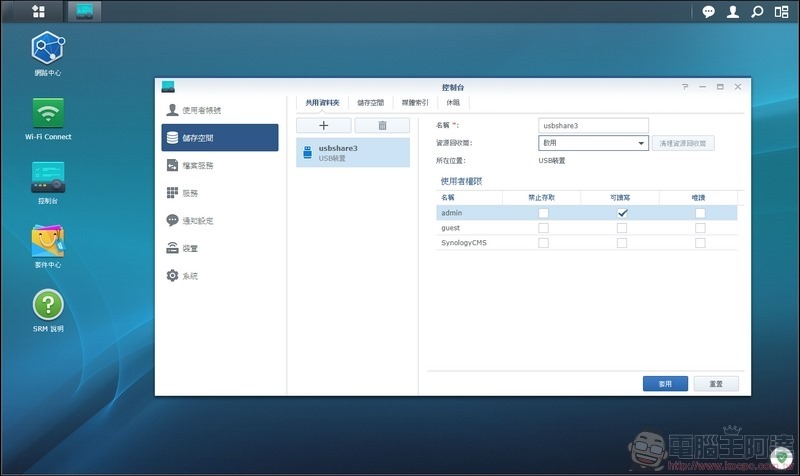
Task: Click the 名稱 column header
Action: click(x=469, y=197)
